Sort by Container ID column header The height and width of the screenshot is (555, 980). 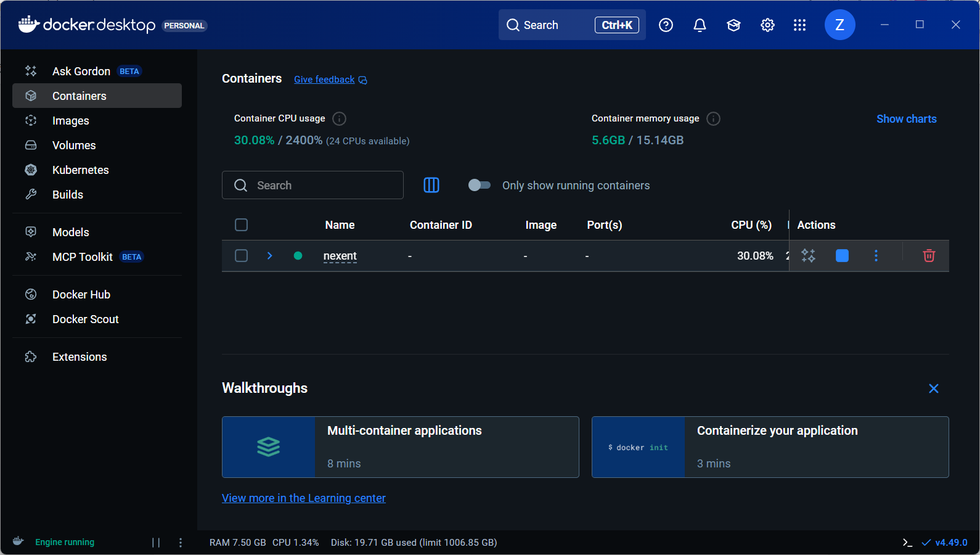[441, 225]
